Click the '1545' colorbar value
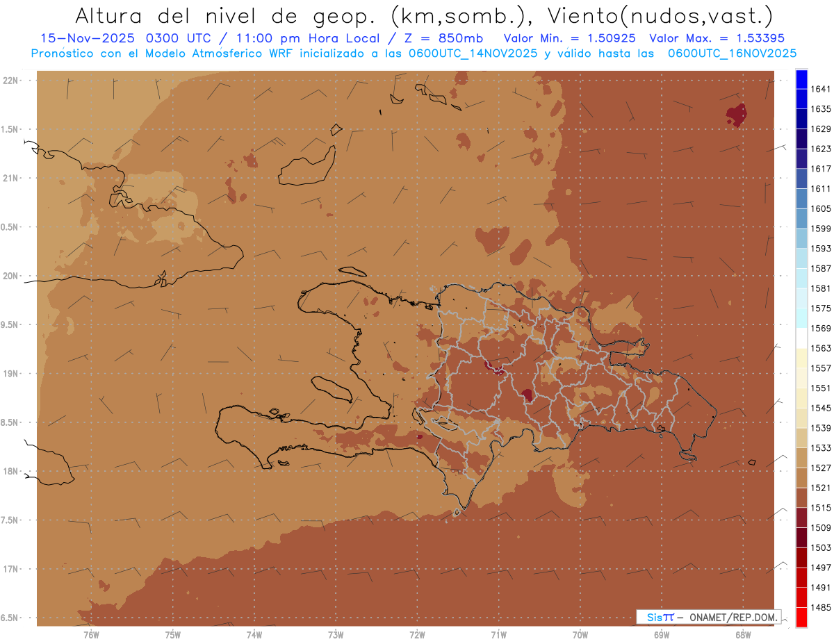 [x=821, y=408]
